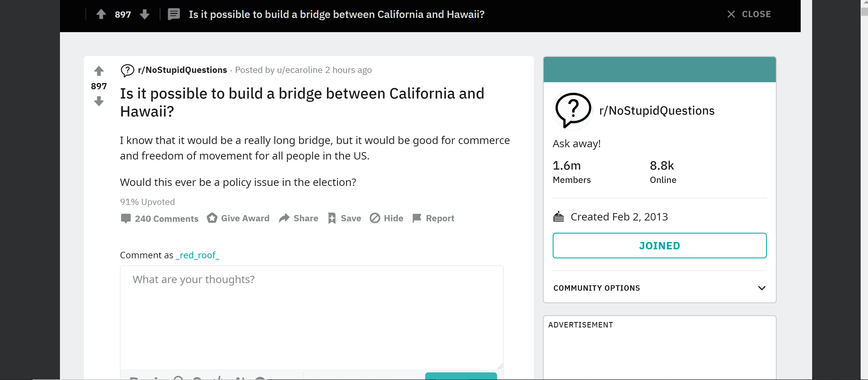868x380 pixels.
Task: Share the bridge question post
Action: pyautogui.click(x=298, y=218)
